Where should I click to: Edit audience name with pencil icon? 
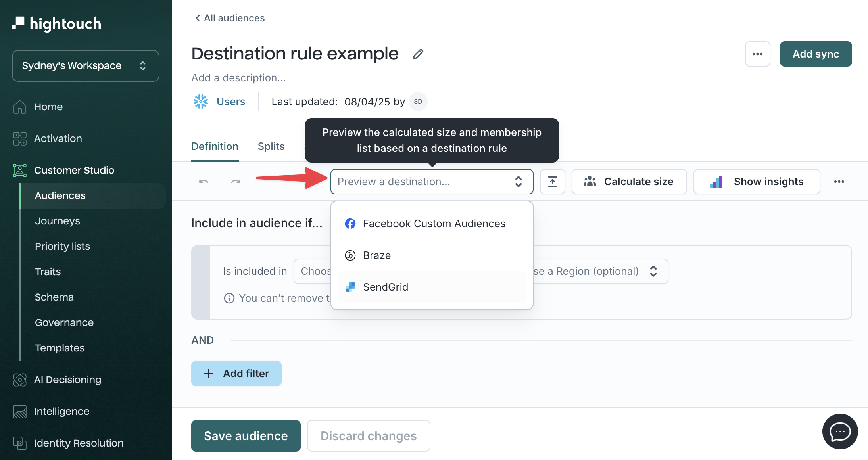coord(418,54)
